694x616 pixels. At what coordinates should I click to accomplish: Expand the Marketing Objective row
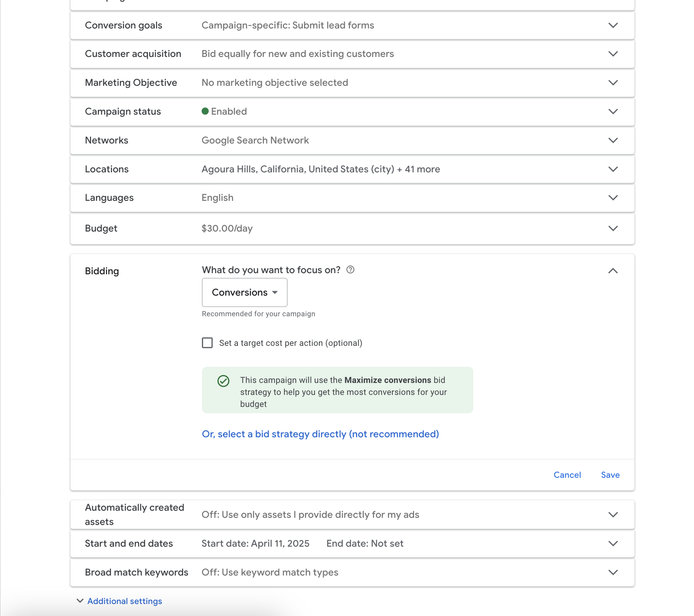pyautogui.click(x=613, y=82)
